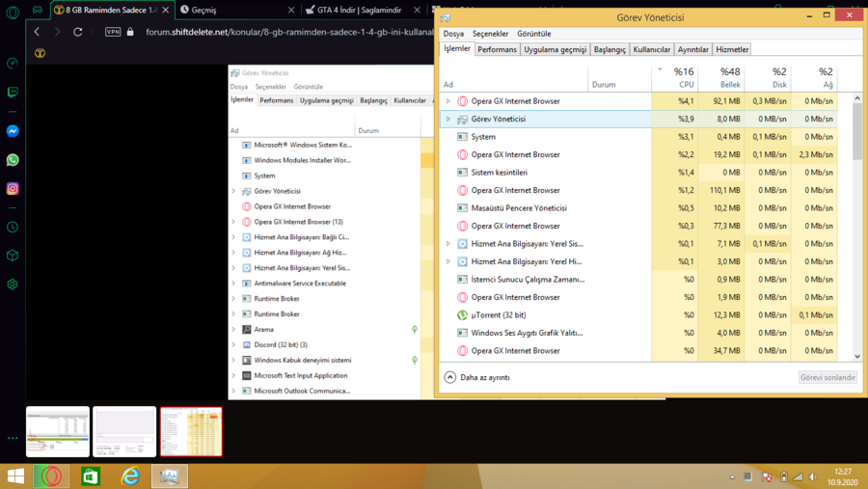Sort processes by CPU column header
Screen dimensions: 868x489
(x=675, y=78)
